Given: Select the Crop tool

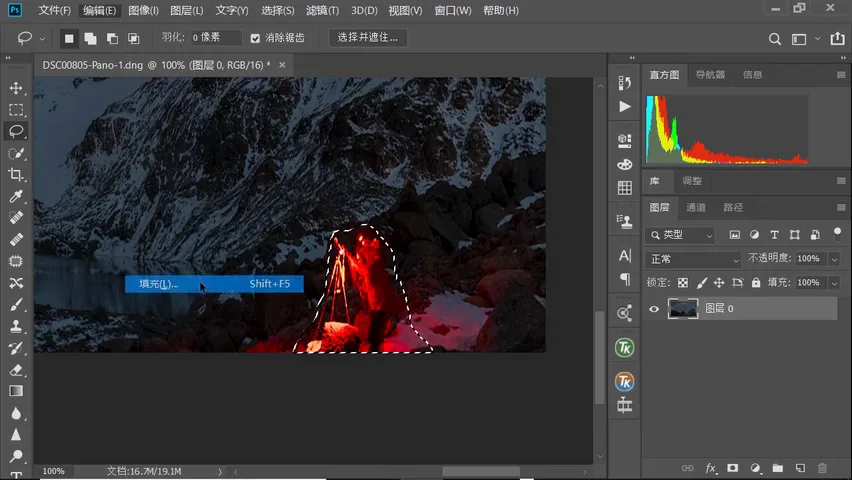Looking at the screenshot, I should [x=16, y=174].
